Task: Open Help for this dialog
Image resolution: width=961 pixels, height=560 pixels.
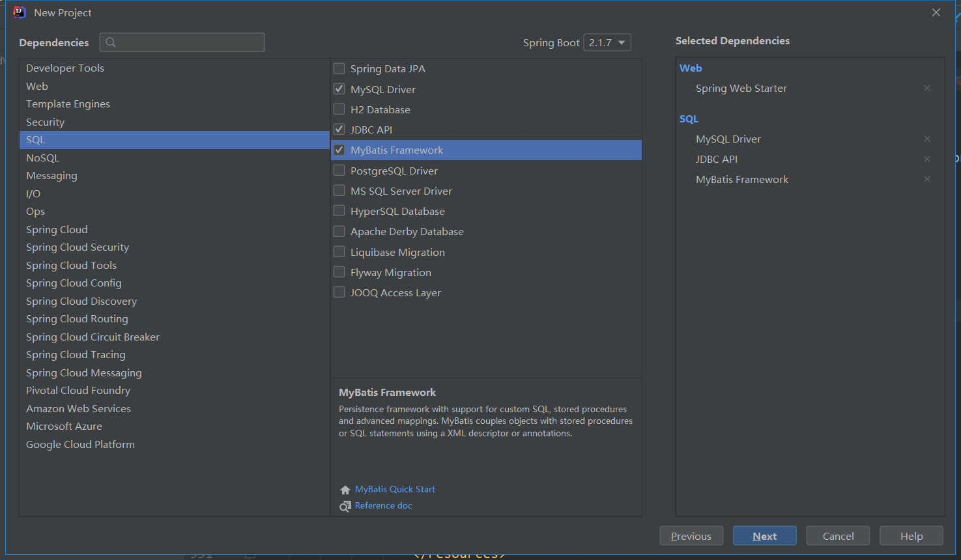Action: click(911, 536)
